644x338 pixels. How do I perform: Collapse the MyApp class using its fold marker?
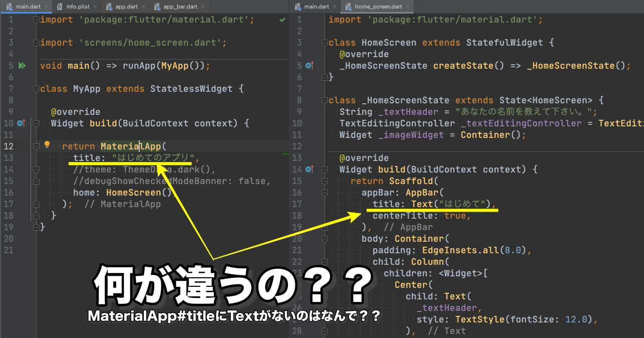[36, 88]
